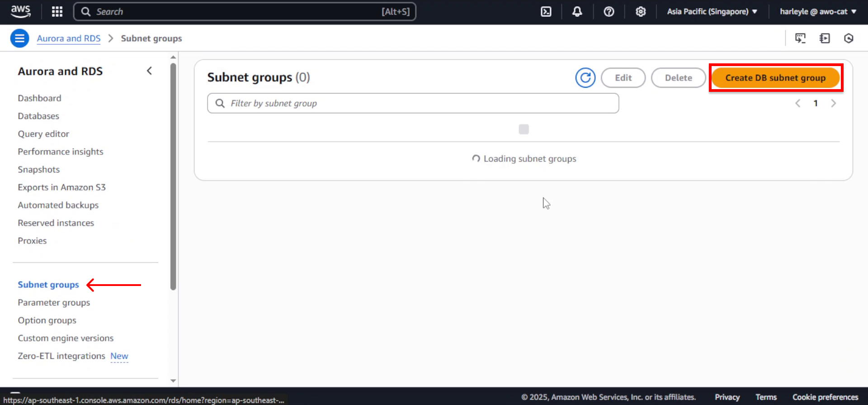
Task: Open Custom engine versions in the sidebar
Action: point(66,338)
